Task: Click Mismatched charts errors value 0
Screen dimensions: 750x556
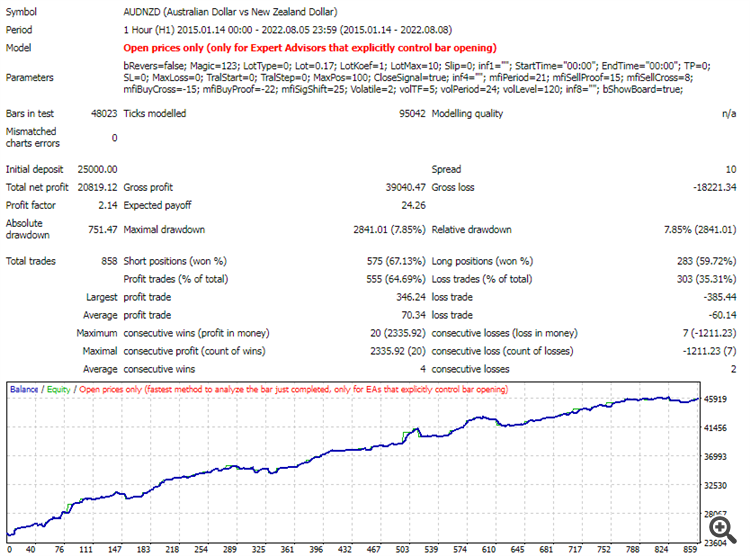Action: click(x=114, y=138)
